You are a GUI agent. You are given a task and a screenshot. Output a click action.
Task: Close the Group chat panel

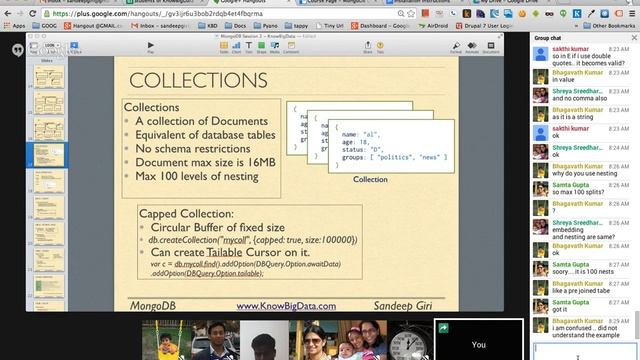[634, 38]
